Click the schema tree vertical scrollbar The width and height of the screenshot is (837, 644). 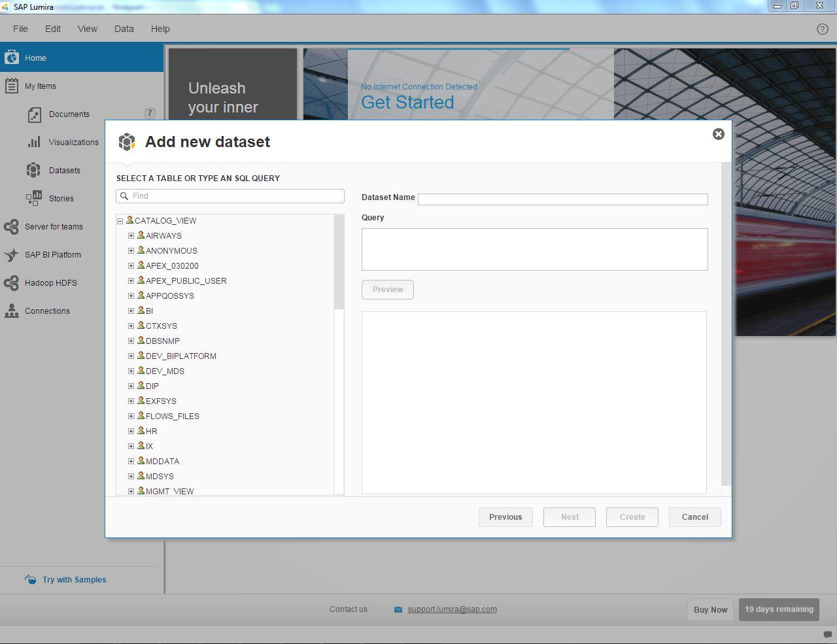click(339, 262)
